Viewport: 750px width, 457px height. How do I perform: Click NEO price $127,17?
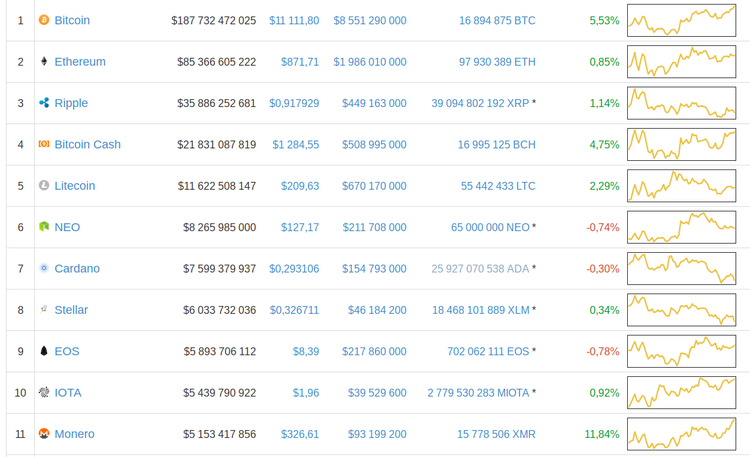point(300,227)
